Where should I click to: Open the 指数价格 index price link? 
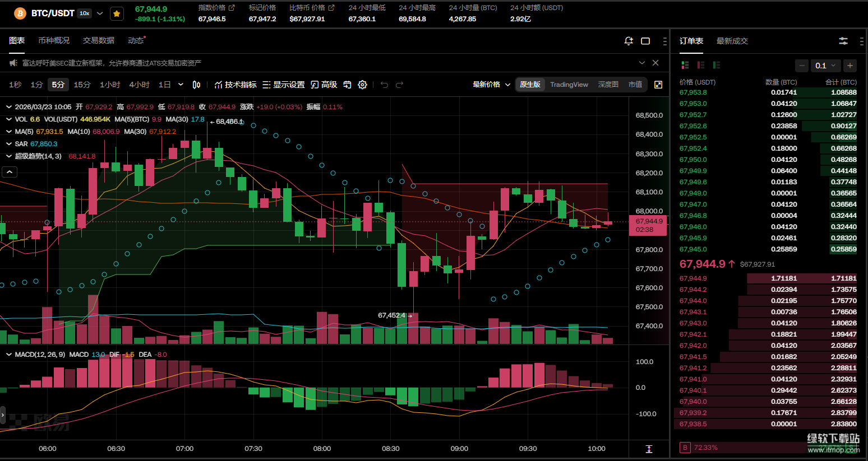point(216,8)
